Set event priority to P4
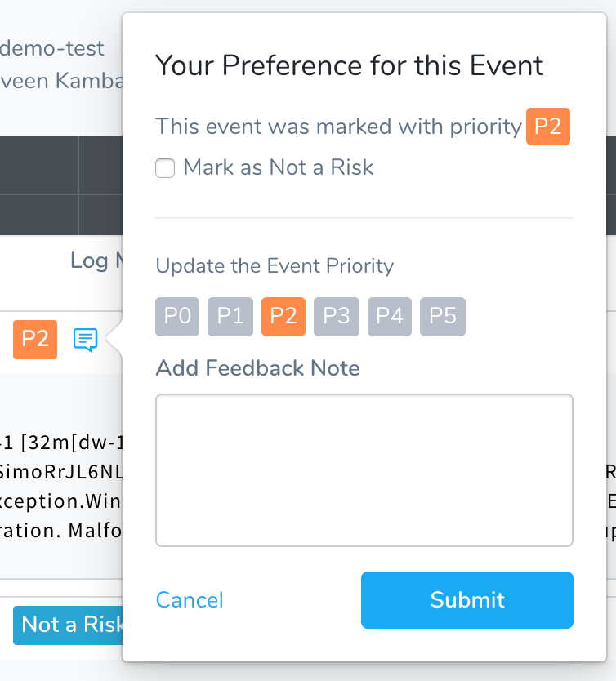The image size is (616, 681). [x=390, y=317]
